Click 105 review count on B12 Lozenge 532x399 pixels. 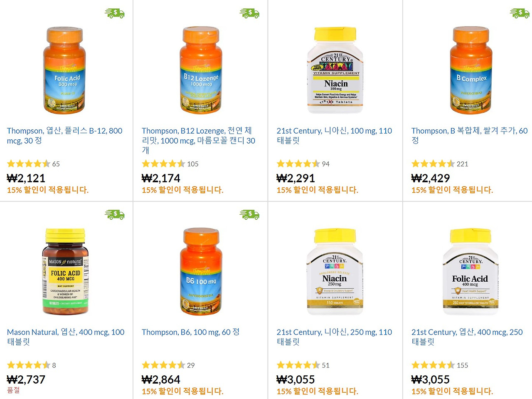tap(193, 164)
